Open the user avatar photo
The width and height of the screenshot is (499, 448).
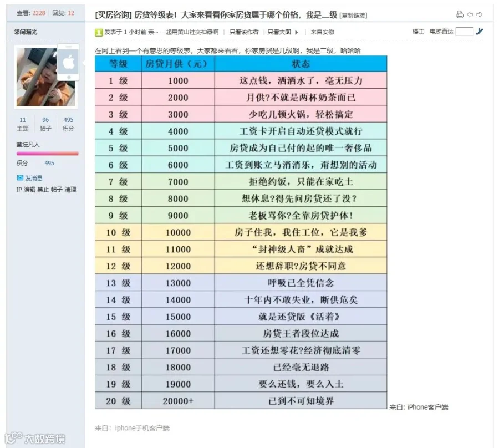click(x=46, y=77)
